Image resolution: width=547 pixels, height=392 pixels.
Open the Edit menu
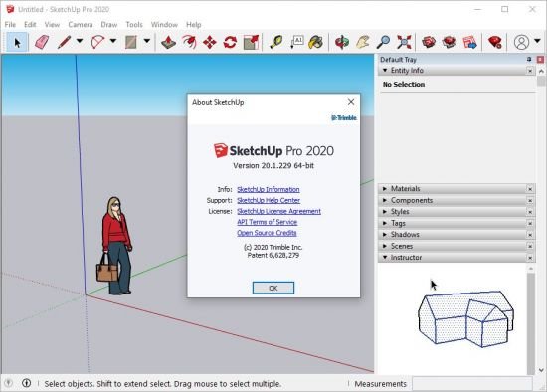point(30,25)
